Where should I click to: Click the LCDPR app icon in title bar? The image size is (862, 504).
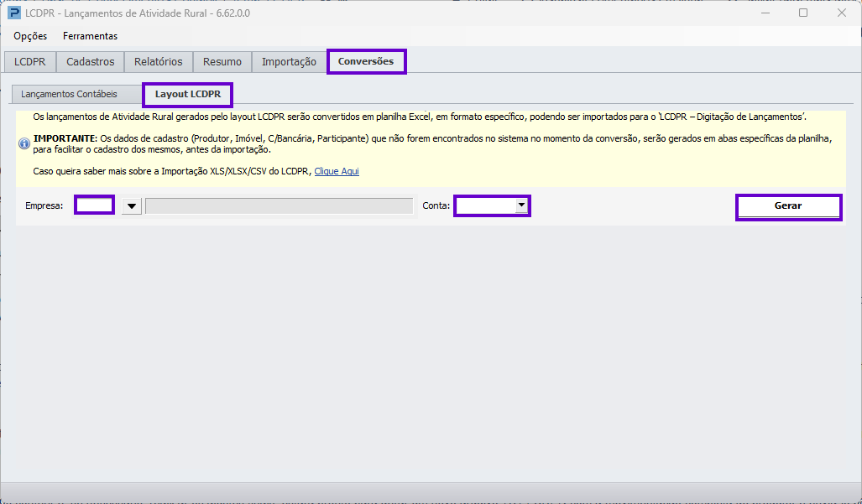(x=13, y=13)
